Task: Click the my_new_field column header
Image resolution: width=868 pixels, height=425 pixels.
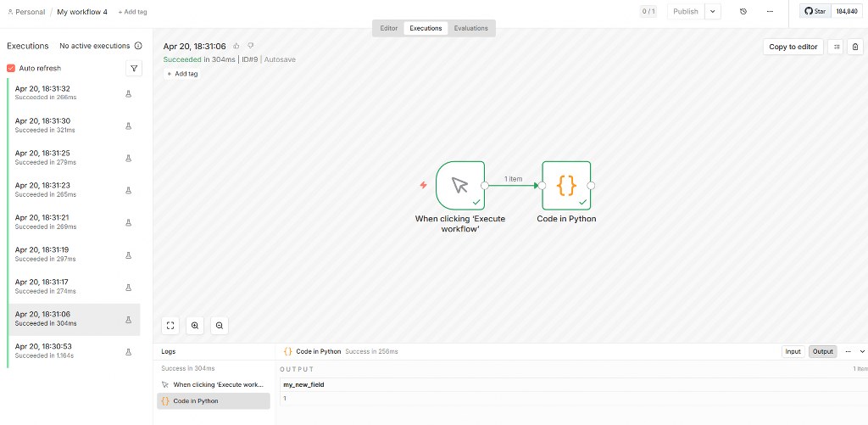Action: [x=303, y=384]
